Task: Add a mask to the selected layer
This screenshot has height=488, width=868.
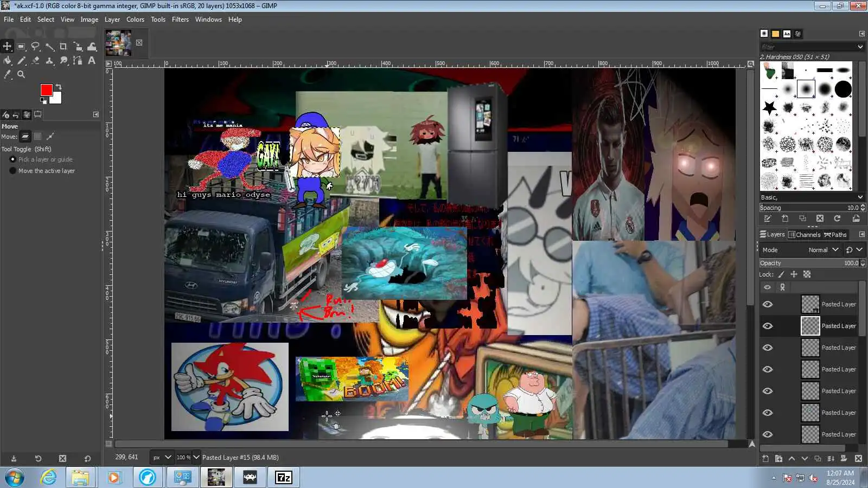Action: [x=844, y=459]
